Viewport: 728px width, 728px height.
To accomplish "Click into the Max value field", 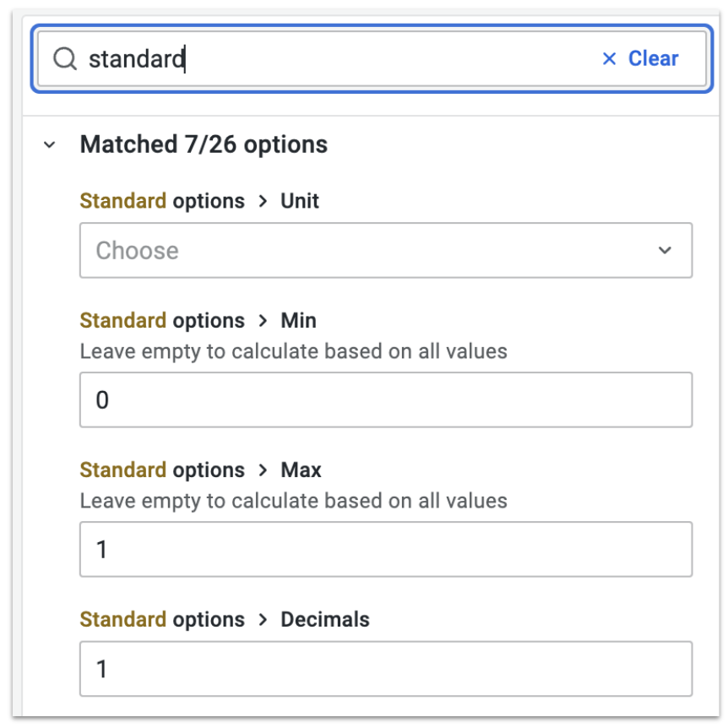I will click(386, 549).
